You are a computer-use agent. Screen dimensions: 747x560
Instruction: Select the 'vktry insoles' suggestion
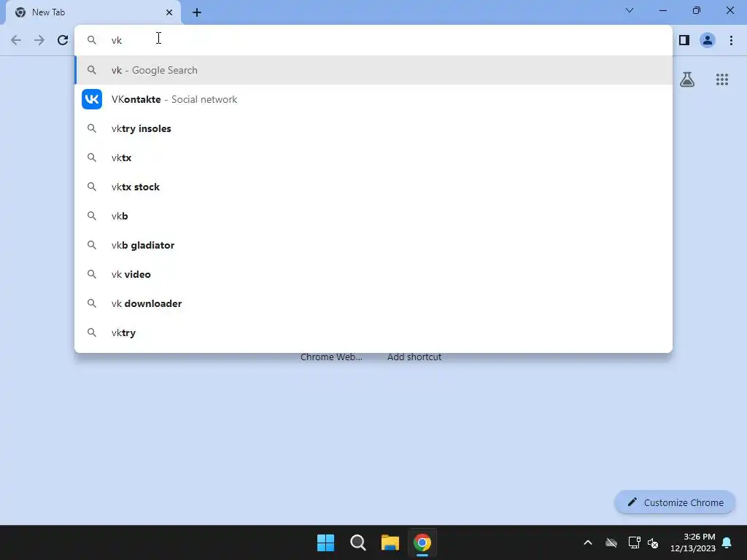(x=373, y=128)
